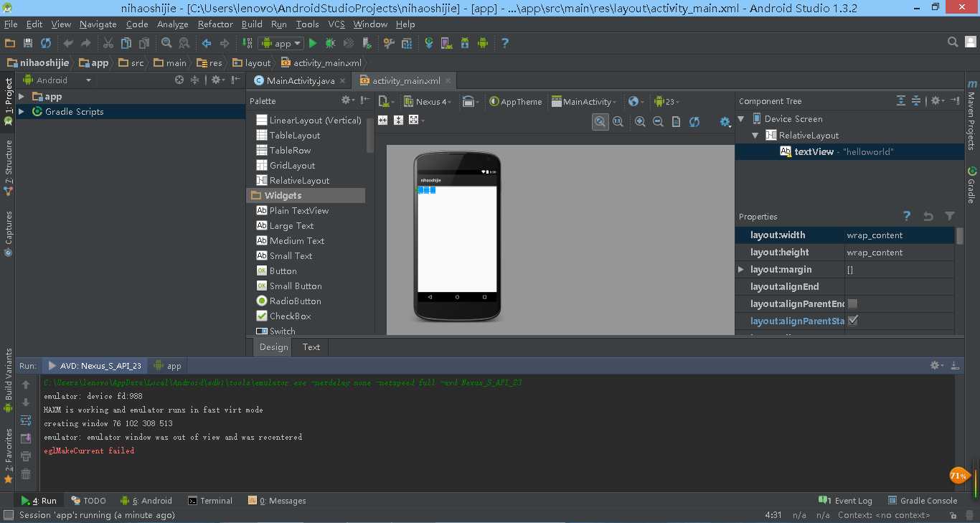The image size is (980, 523).
Task: Toggle the layout:alignParentEnd checkbox
Action: coord(853,303)
